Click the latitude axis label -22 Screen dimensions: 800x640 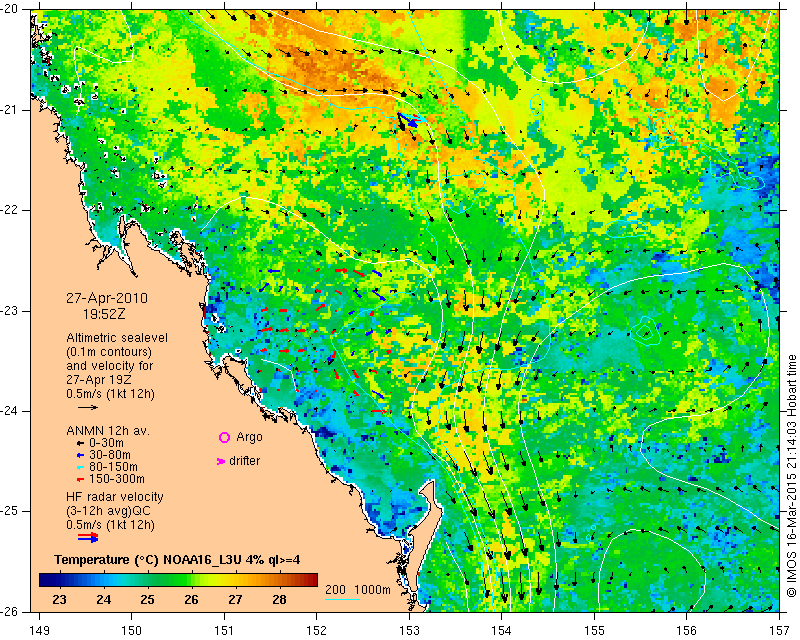pyautogui.click(x=9, y=210)
